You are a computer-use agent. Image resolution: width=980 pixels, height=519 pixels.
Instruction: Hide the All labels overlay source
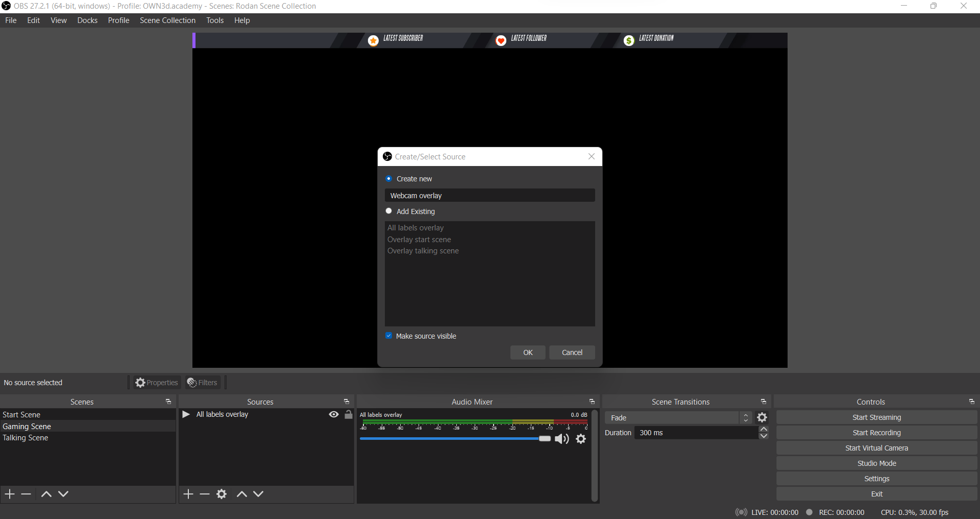[334, 415]
